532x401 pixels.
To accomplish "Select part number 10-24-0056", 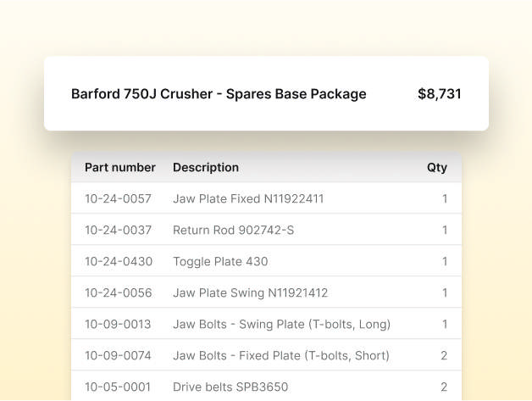I will [118, 293].
